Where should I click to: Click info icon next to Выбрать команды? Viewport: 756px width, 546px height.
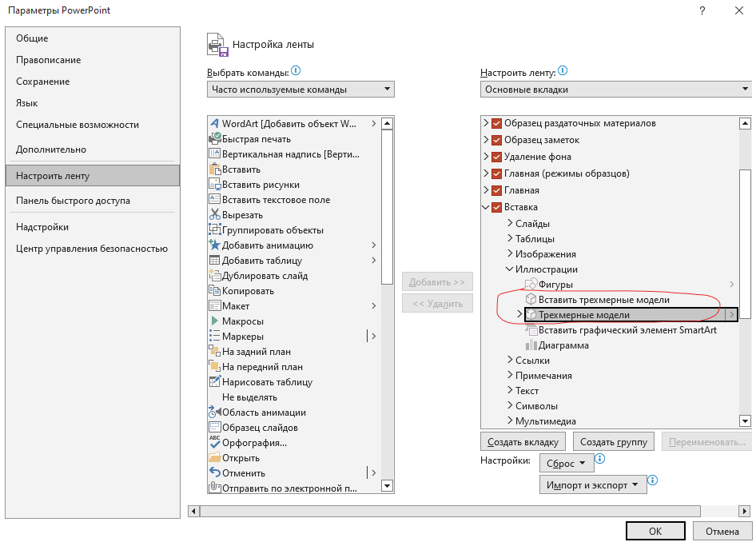click(x=296, y=71)
